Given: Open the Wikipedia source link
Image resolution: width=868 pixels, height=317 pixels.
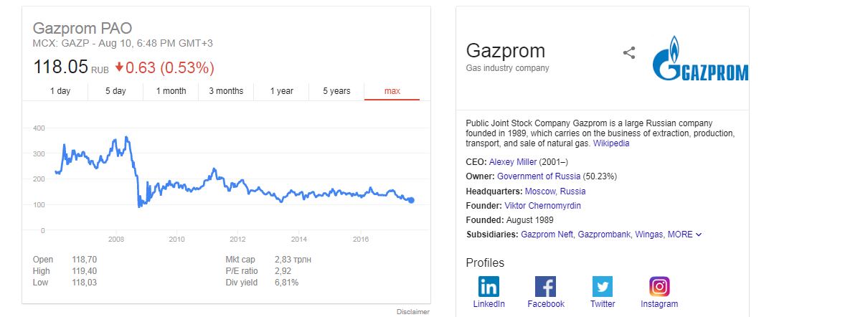Looking at the screenshot, I should [611, 143].
